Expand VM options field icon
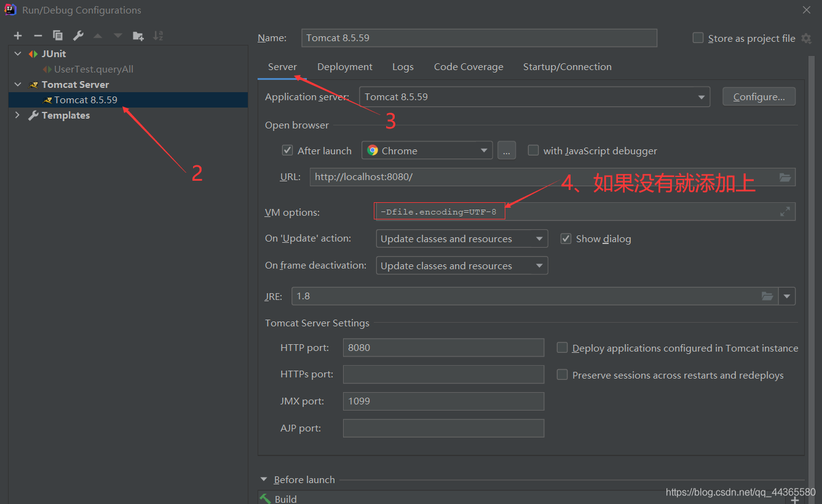Viewport: 822px width, 504px height. tap(785, 211)
